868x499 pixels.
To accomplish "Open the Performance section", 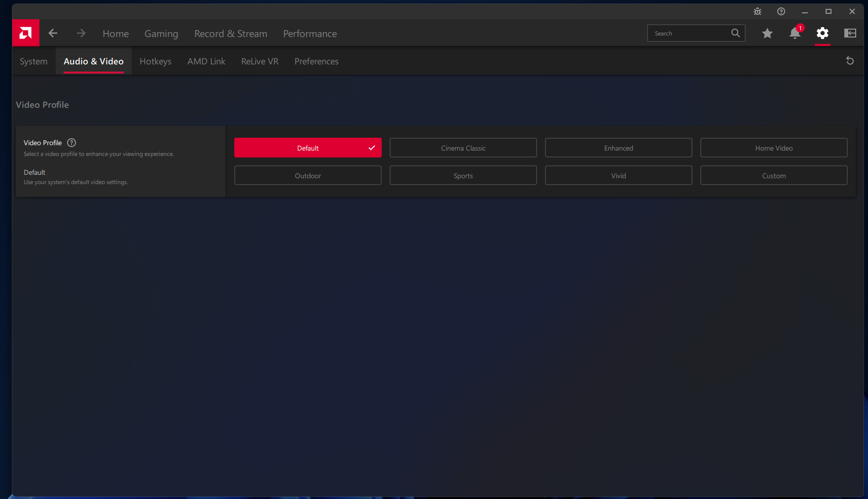I will click(x=310, y=34).
